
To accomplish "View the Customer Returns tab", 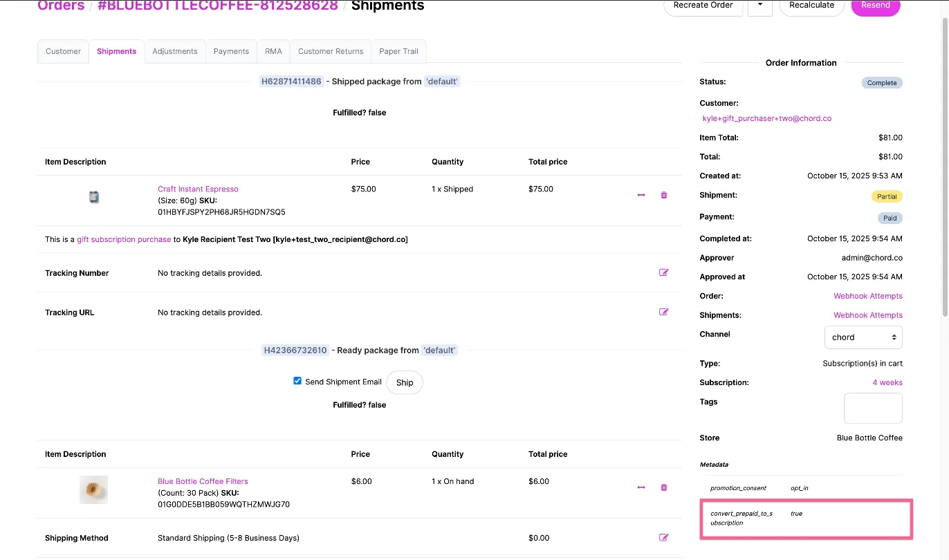I will pos(331,51).
